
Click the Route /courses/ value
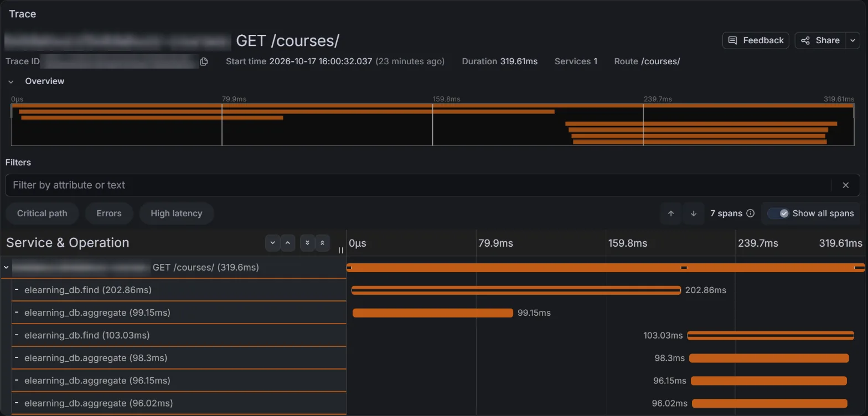click(x=660, y=61)
